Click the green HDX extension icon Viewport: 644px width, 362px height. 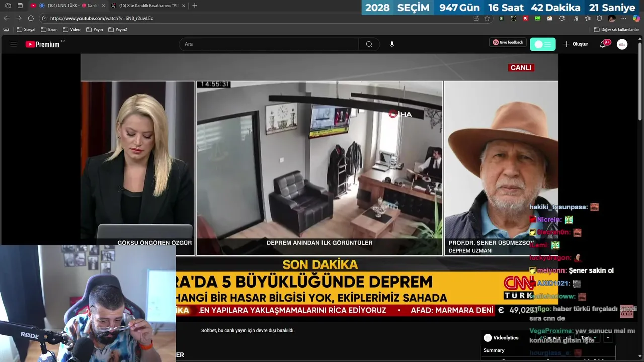click(x=537, y=18)
